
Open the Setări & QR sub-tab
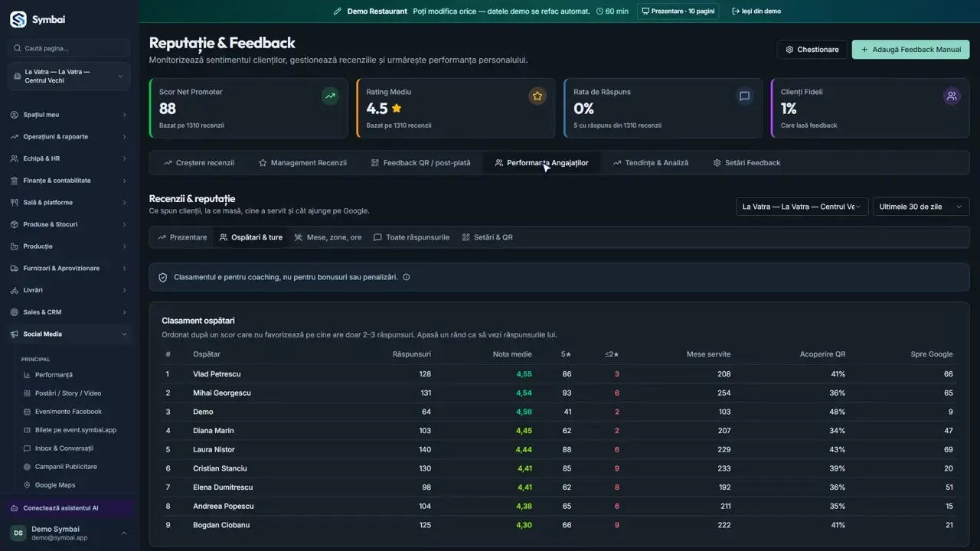pos(487,237)
